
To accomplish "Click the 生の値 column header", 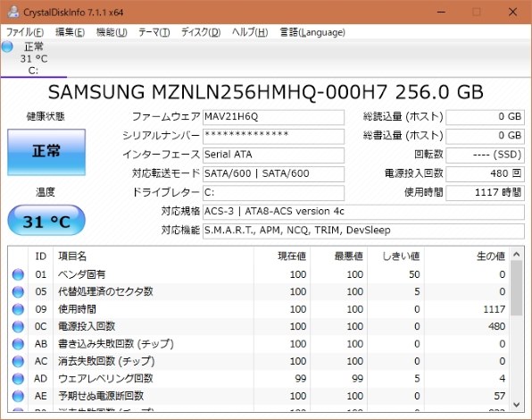I will click(467, 256).
